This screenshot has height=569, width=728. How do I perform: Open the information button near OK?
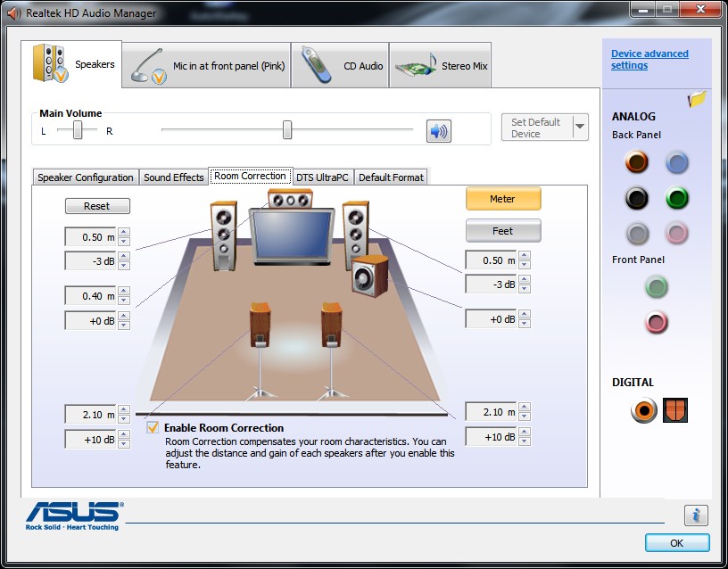pos(696,515)
